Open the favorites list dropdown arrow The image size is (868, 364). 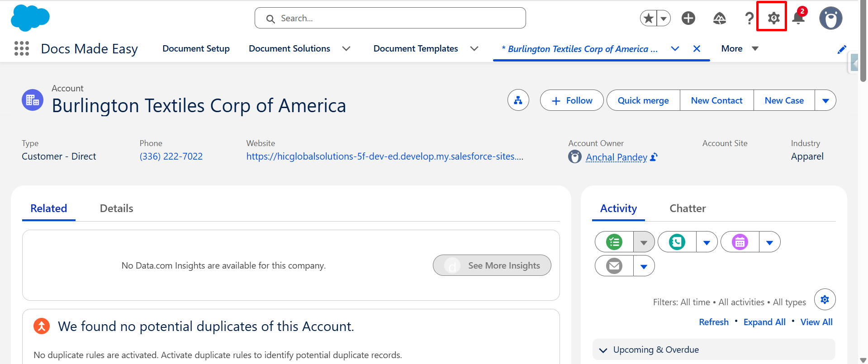click(x=664, y=18)
